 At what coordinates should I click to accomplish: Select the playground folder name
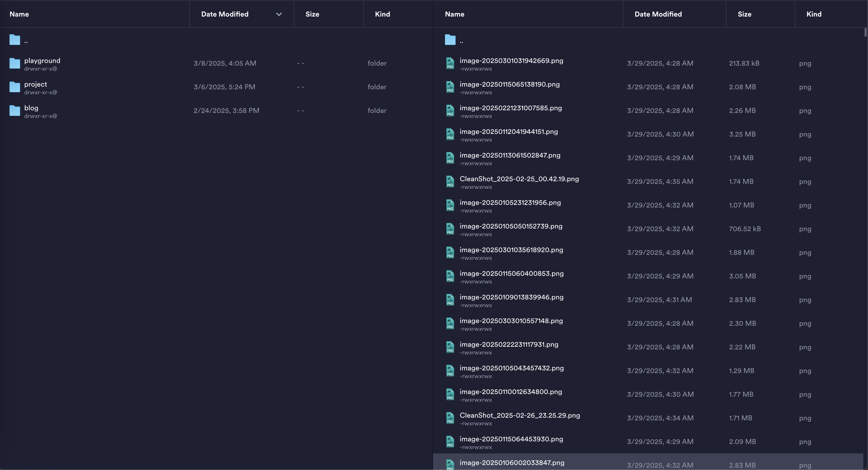click(42, 61)
